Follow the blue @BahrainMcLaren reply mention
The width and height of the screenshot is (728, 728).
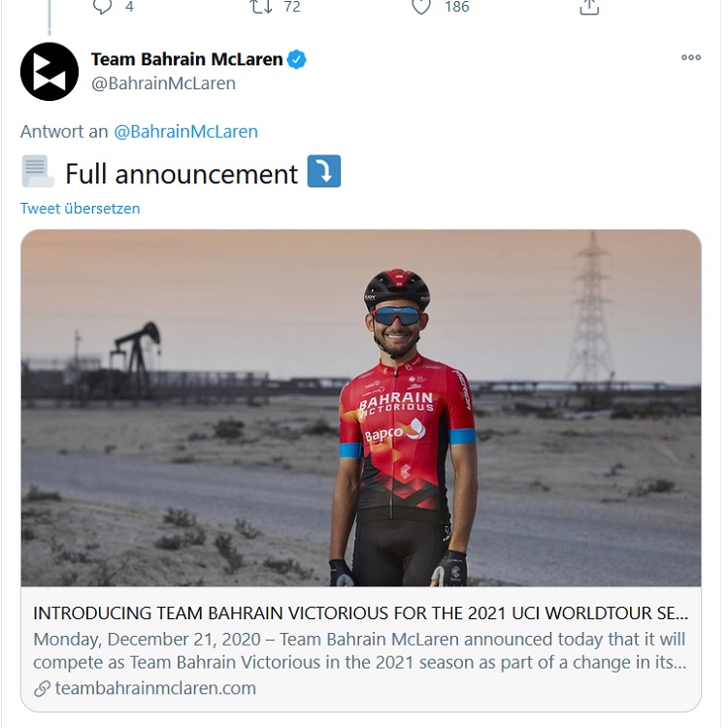[x=185, y=131]
